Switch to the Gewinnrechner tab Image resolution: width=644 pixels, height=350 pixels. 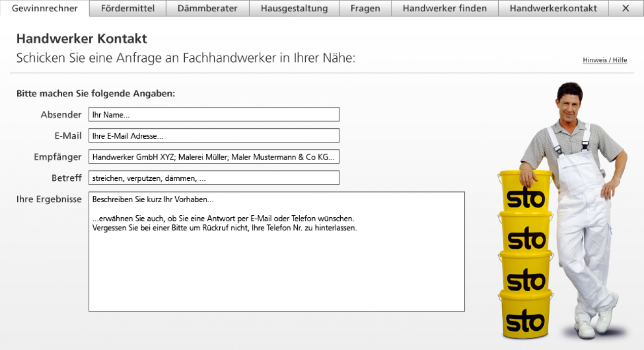click(x=44, y=8)
